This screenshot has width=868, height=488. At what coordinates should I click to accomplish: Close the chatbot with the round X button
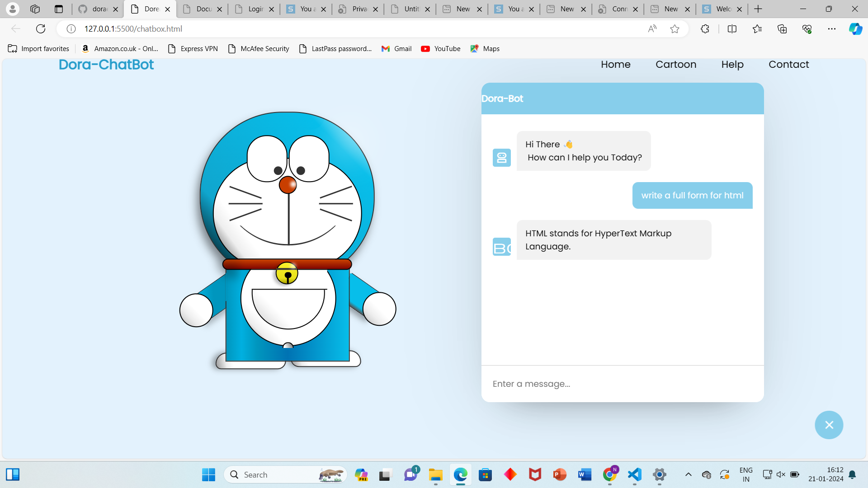click(829, 425)
